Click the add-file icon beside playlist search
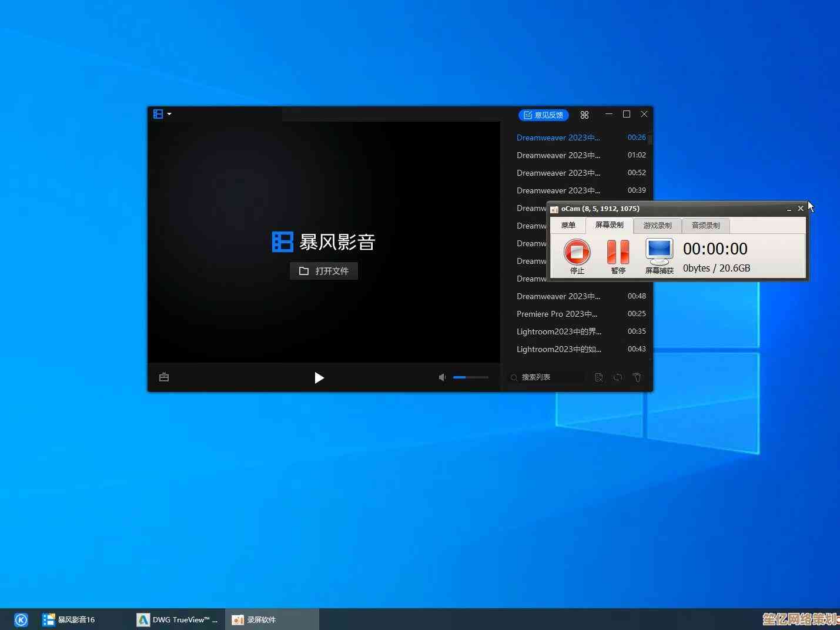840x630 pixels. coord(598,377)
